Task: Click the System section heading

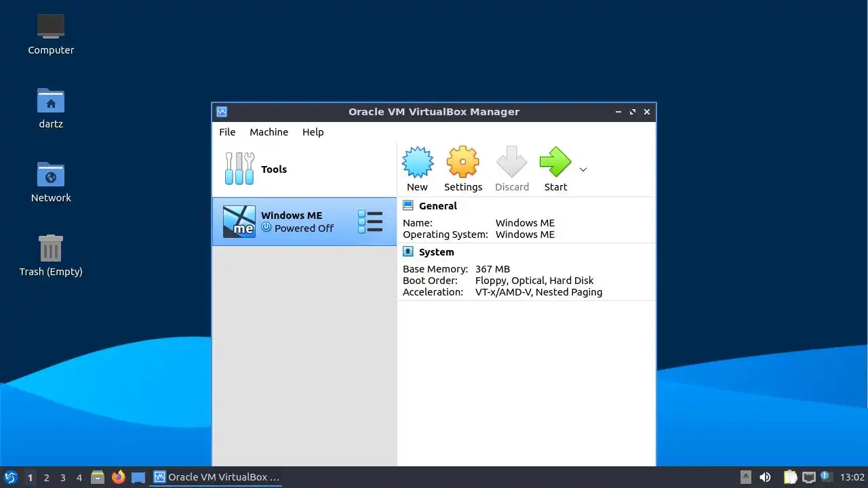Action: click(437, 252)
